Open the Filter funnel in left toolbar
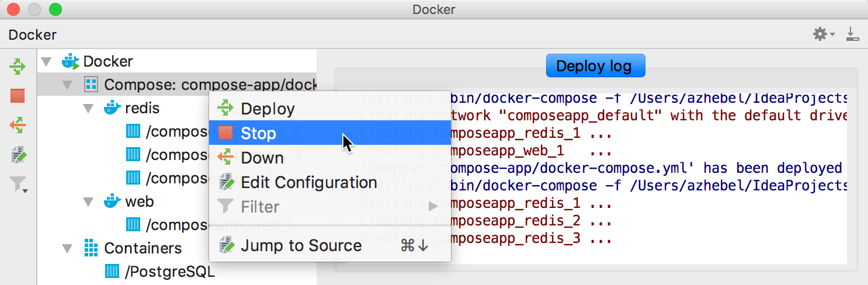 coord(18,185)
